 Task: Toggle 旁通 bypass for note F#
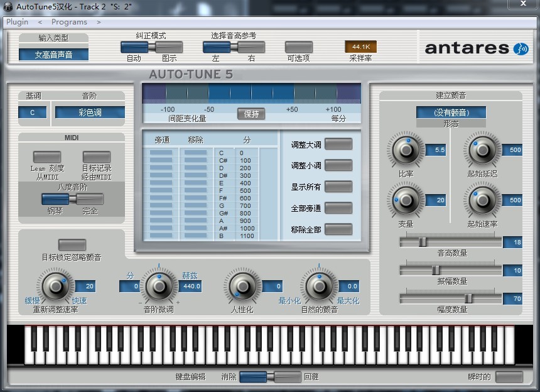point(161,198)
